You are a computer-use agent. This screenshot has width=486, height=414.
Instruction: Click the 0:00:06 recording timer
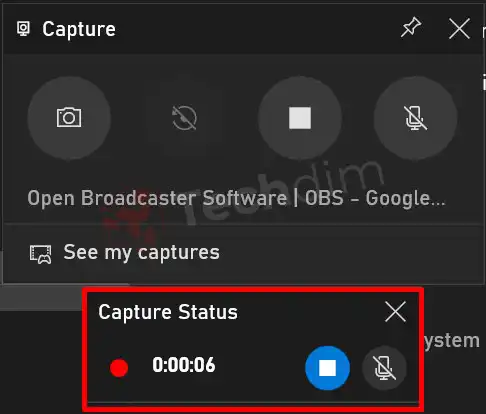[184, 365]
